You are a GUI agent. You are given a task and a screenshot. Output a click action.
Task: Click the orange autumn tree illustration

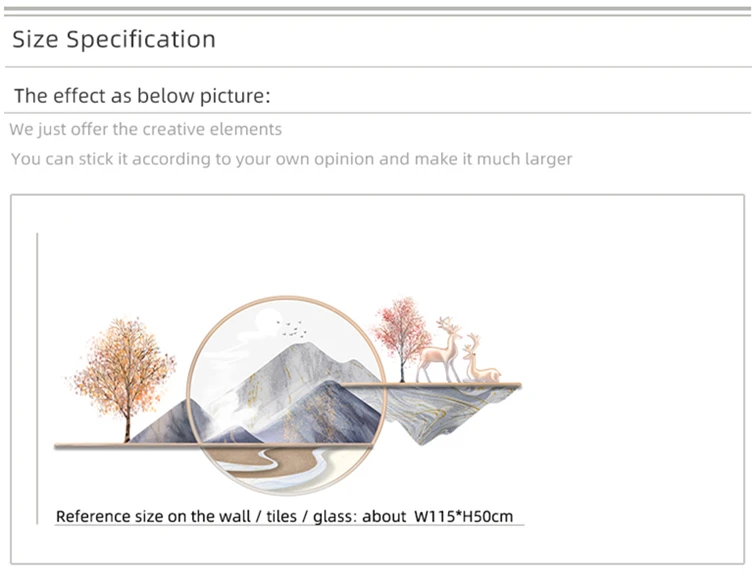click(x=122, y=376)
